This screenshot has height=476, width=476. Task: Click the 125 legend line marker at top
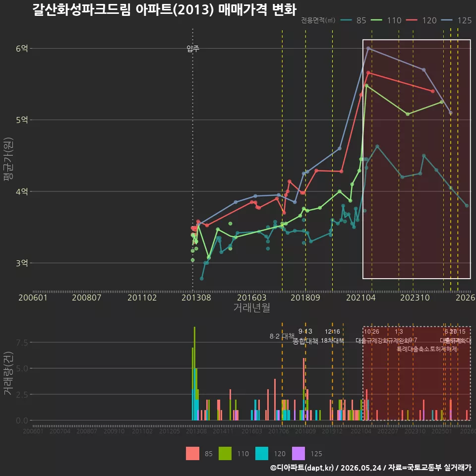447,20
